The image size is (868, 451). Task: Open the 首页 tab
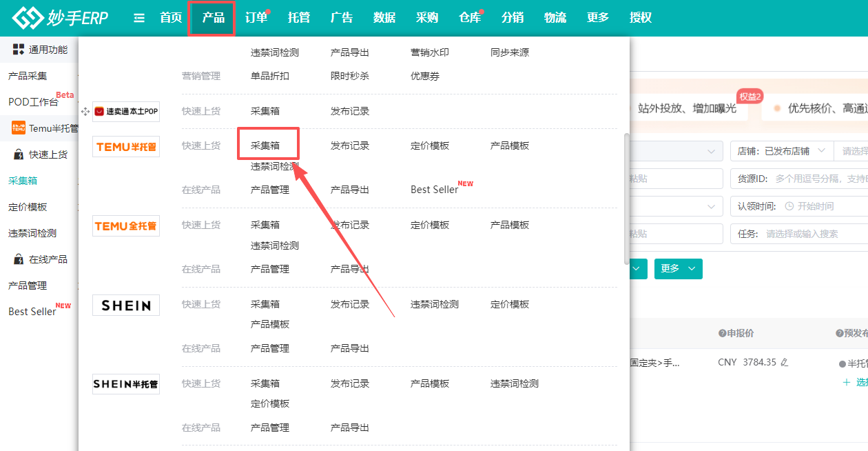click(x=171, y=18)
